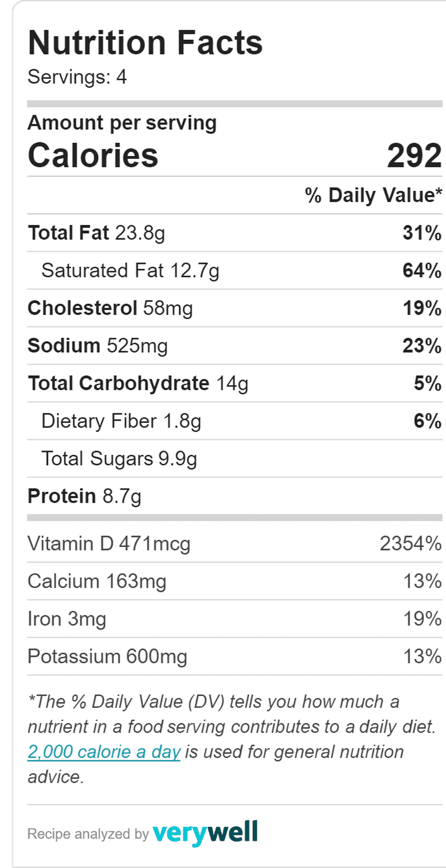Select the Total Sugars 9.9g row

click(235, 459)
